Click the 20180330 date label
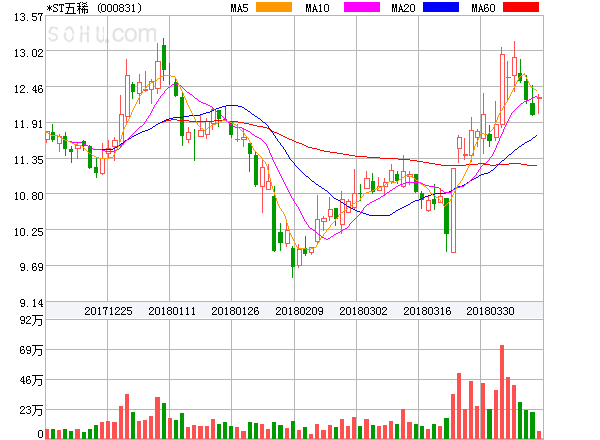This screenshot has width=600, height=440. click(490, 311)
